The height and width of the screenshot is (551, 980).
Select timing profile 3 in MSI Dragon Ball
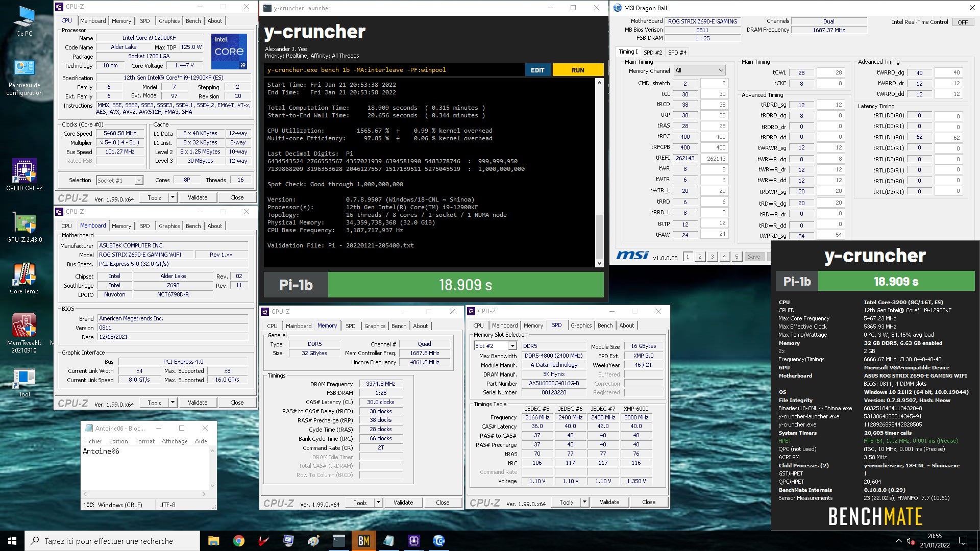[712, 257]
